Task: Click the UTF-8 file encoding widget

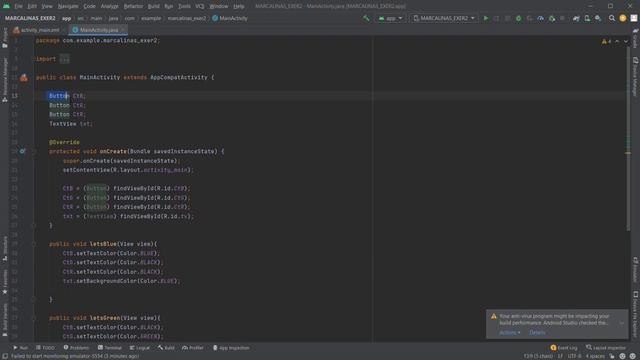Action: click(x=574, y=356)
